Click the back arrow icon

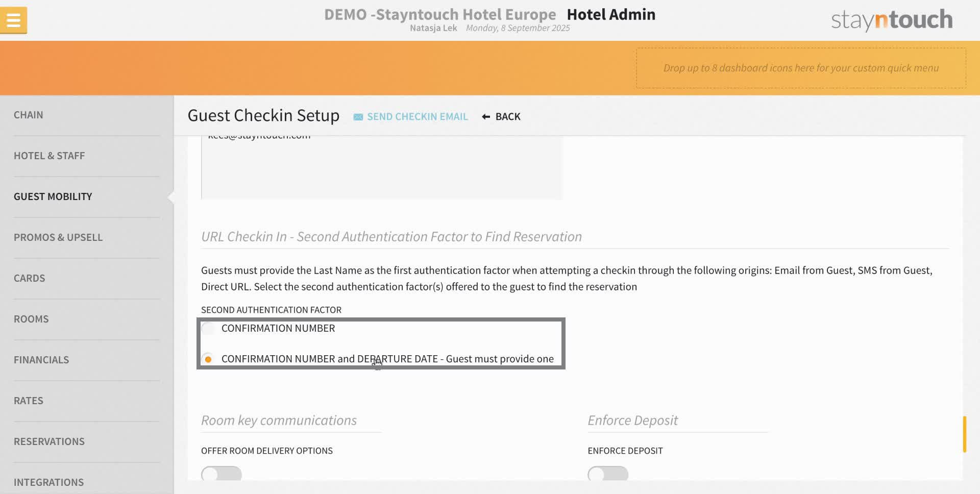[x=485, y=116]
